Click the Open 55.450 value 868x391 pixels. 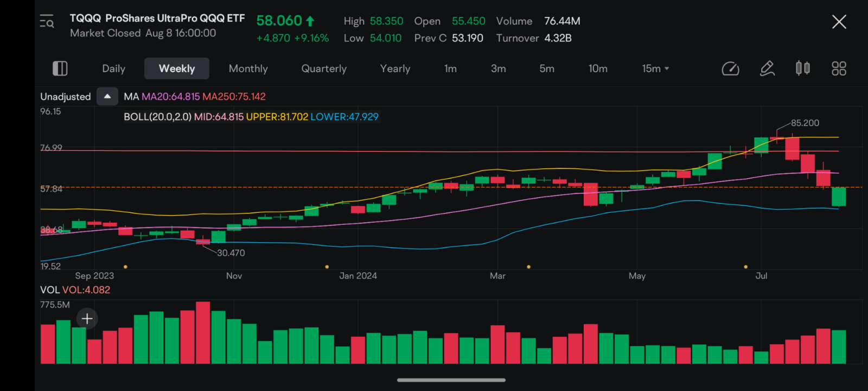(x=450, y=21)
